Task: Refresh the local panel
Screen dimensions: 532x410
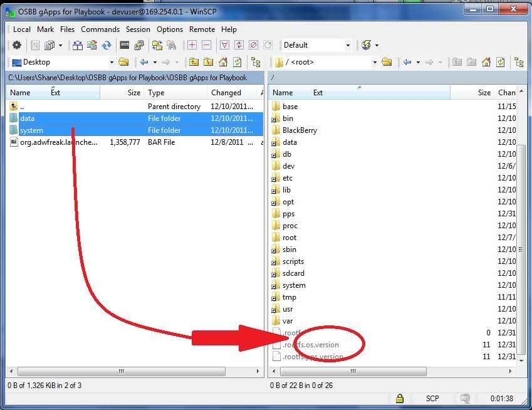Action: tap(237, 62)
